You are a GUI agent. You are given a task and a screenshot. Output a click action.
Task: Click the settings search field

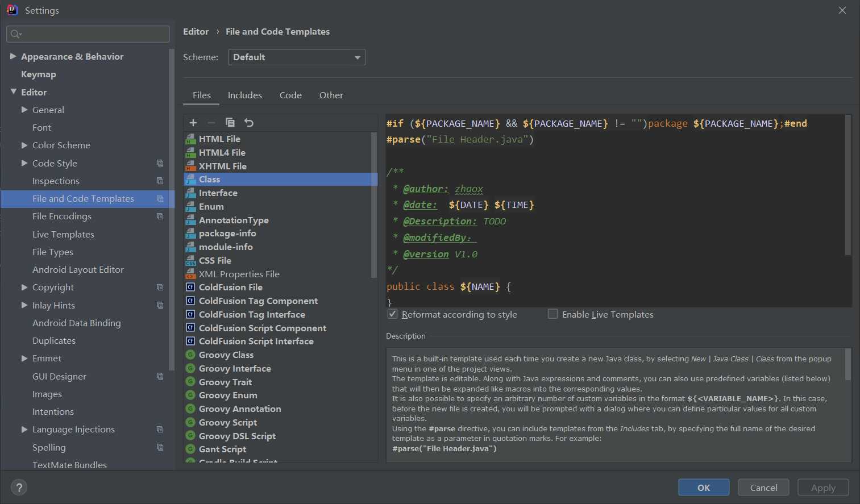click(88, 34)
